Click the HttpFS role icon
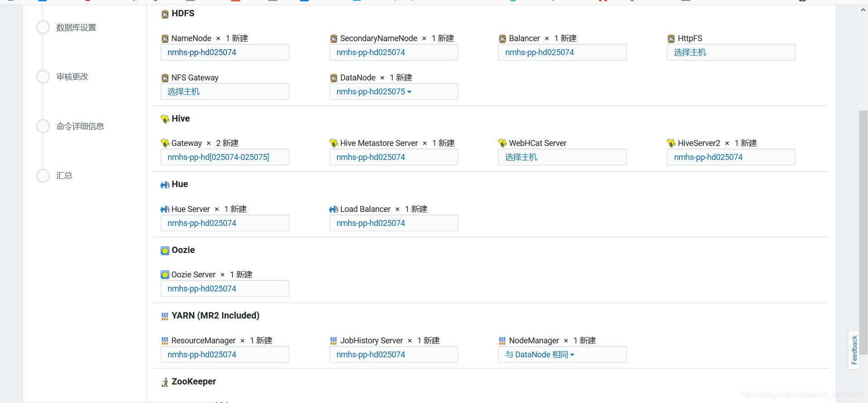Screen dimensions: 868x403 click(671, 39)
